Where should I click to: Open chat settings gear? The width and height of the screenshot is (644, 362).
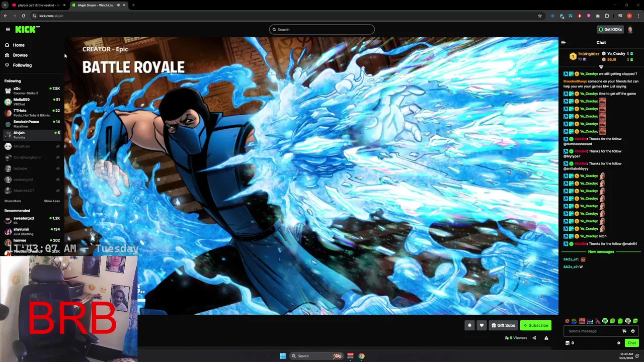point(619,343)
